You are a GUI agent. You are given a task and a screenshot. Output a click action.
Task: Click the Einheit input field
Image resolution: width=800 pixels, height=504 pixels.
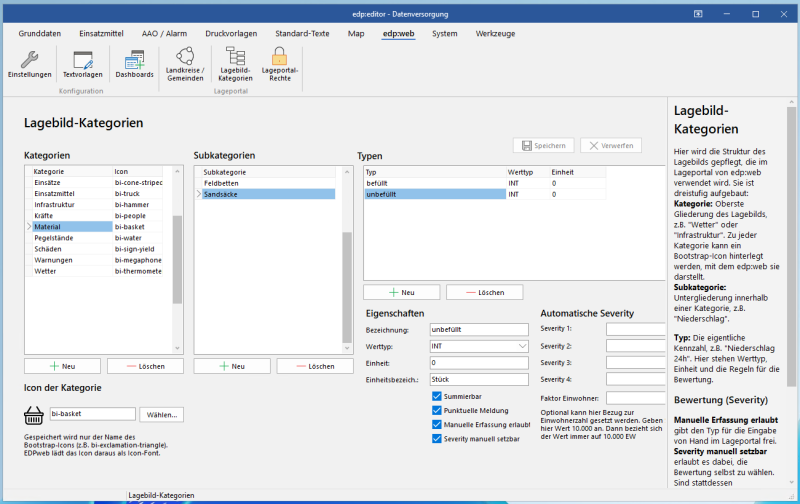[x=479, y=363]
